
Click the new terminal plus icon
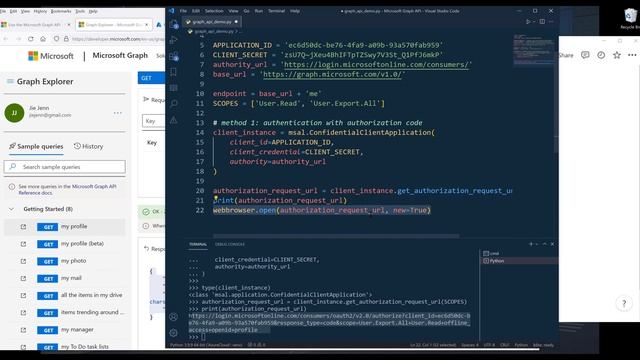click(531, 244)
